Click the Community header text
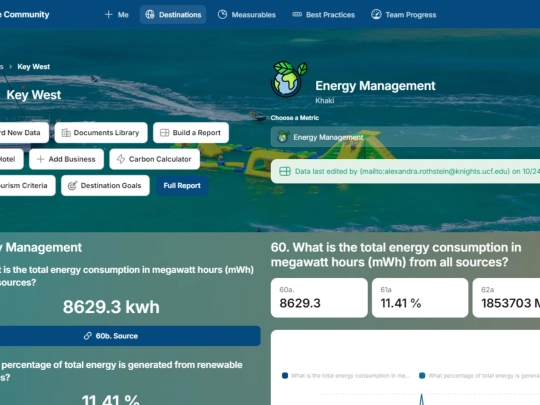The width and height of the screenshot is (540, 405). point(25,14)
